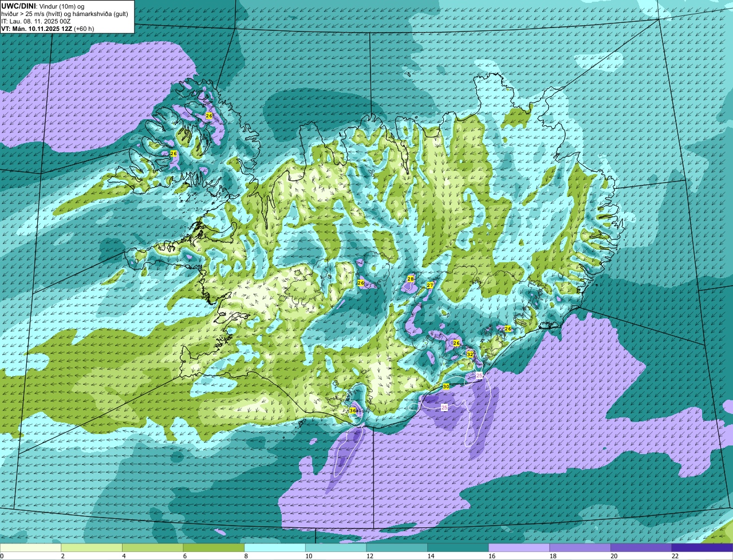Pick the 18–20 purple scale swatch
The width and height of the screenshot is (733, 560).
(580, 548)
